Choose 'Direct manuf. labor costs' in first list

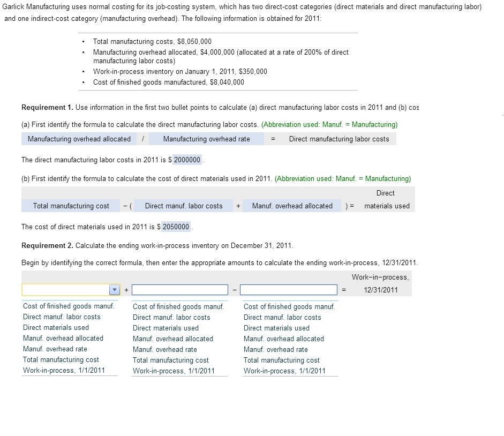62,317
